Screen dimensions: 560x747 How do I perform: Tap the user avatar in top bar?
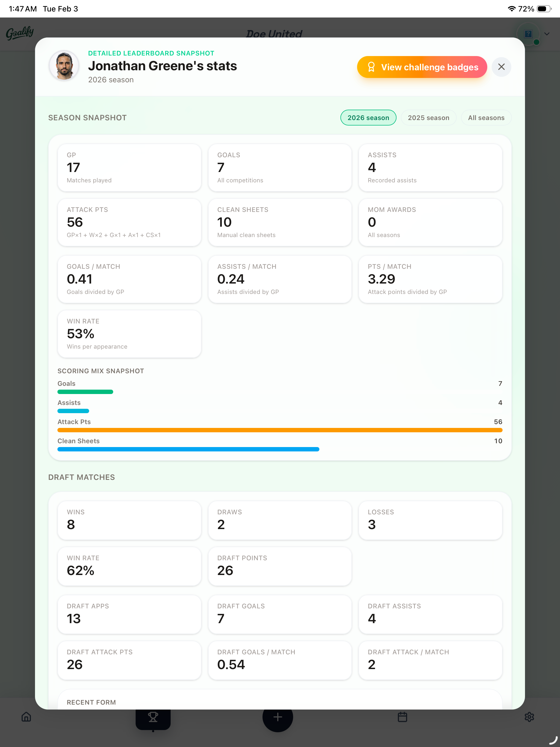click(528, 34)
